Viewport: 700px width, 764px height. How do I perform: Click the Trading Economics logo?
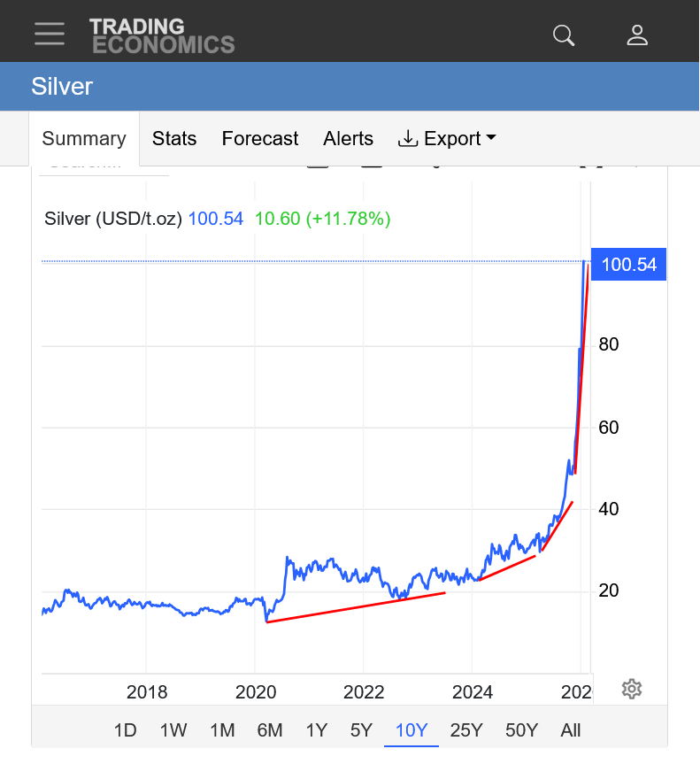(x=162, y=35)
